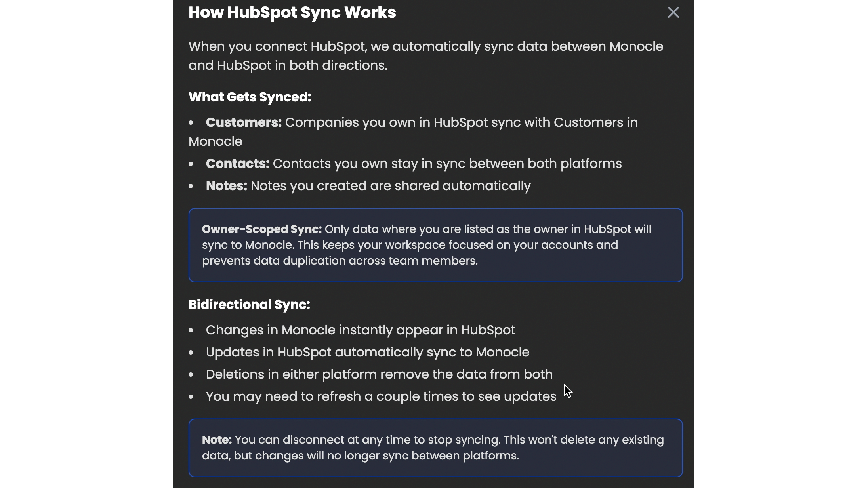Click the Owner-Scoped Sync info box
The width and height of the screenshot is (868, 488).
(435, 245)
